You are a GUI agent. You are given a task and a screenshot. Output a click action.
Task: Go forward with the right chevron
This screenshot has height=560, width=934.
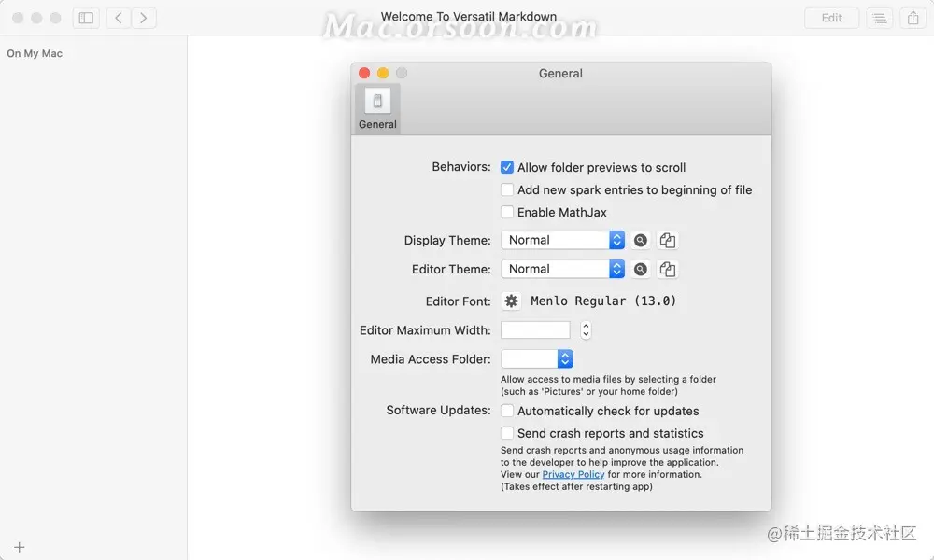(x=144, y=18)
